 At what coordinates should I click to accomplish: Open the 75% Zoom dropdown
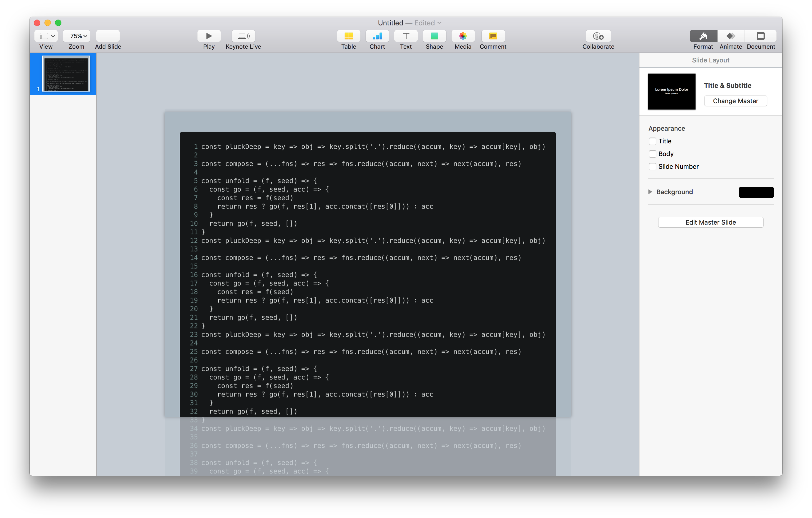pyautogui.click(x=76, y=36)
